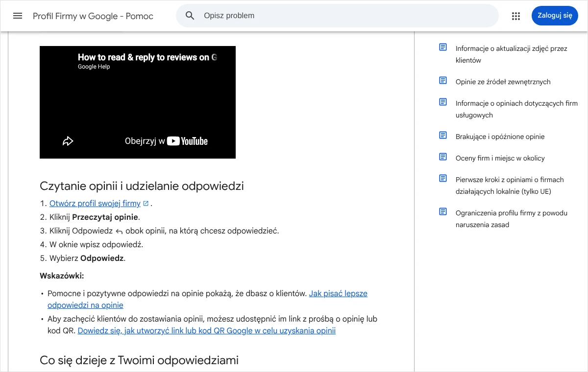588x372 pixels.
Task: Click step text Kliknij Przeczytaj opinie
Action: tap(95, 217)
